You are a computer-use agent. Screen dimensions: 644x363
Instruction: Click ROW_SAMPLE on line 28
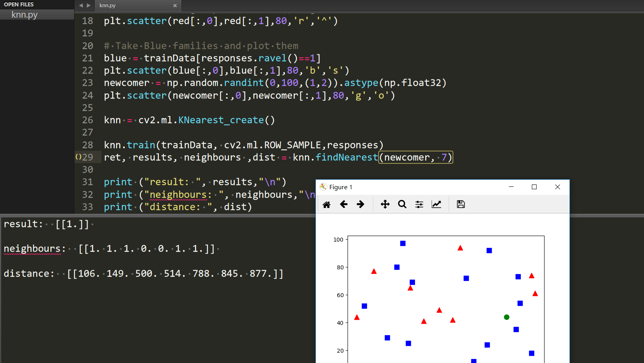(292, 145)
